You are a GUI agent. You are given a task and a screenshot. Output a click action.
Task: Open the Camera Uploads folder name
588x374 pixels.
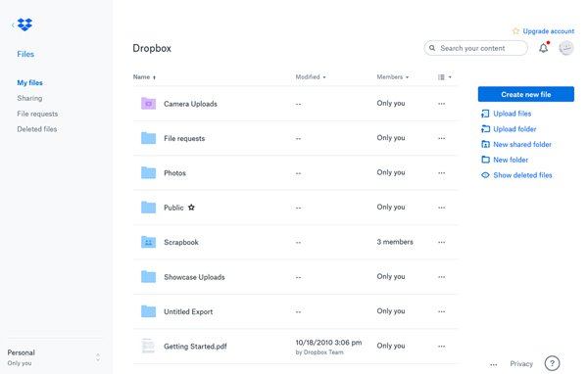[190, 104]
